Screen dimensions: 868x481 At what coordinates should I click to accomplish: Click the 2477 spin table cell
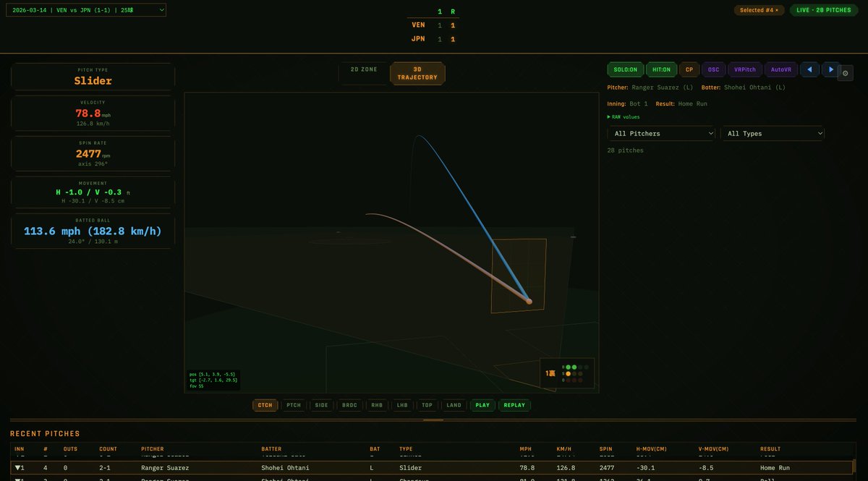point(606,468)
